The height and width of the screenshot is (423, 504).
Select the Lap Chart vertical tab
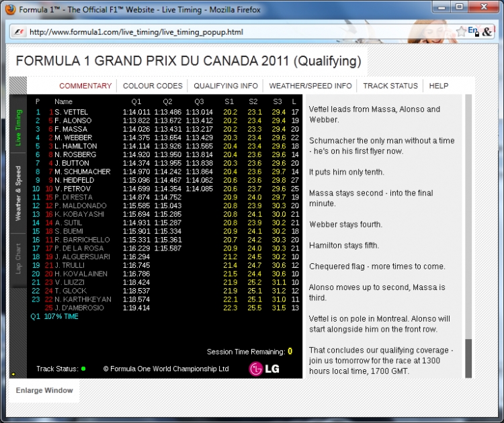click(x=18, y=259)
